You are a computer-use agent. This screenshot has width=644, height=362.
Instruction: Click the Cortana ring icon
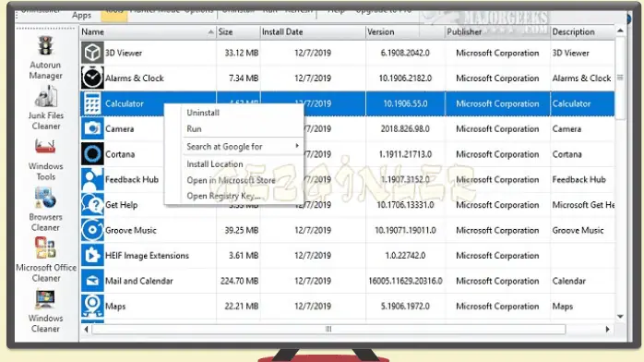pyautogui.click(x=92, y=154)
